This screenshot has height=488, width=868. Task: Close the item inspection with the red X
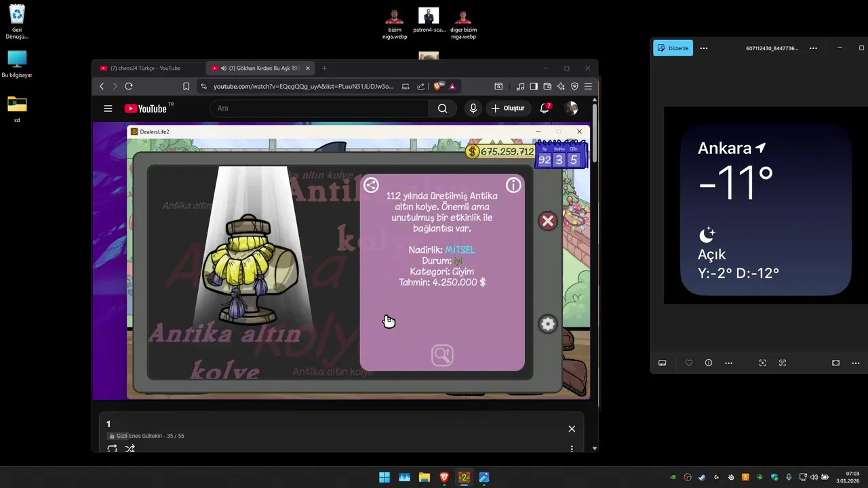[x=548, y=221]
